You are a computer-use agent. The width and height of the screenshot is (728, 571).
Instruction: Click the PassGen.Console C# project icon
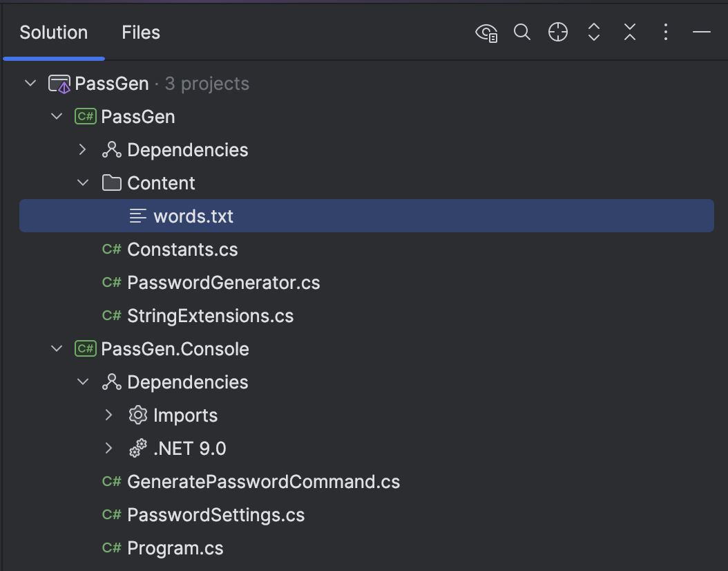pyautogui.click(x=85, y=349)
